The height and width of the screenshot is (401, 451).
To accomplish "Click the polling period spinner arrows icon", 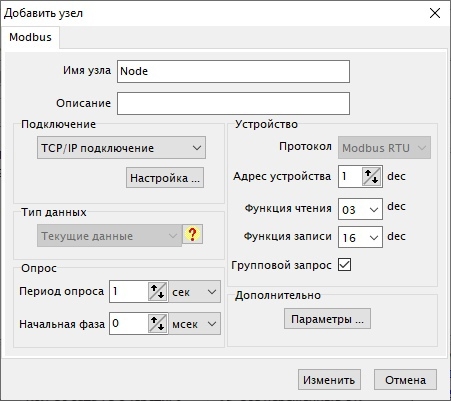I will pyautogui.click(x=157, y=292).
